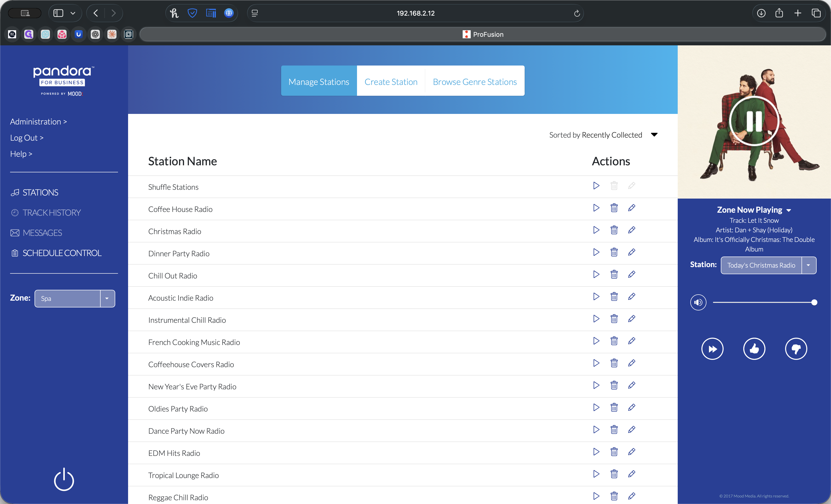Open a new browser tab

coord(798,13)
